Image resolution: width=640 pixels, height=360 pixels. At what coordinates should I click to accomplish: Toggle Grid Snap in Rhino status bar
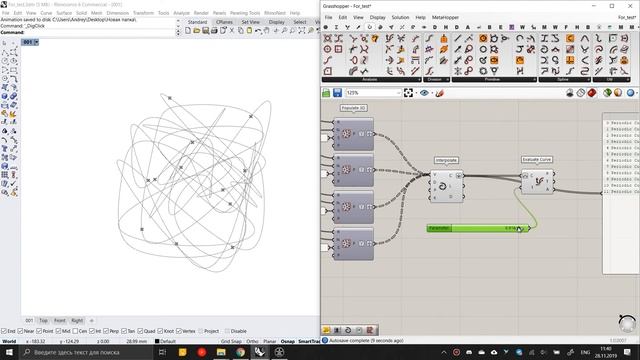coord(231,341)
